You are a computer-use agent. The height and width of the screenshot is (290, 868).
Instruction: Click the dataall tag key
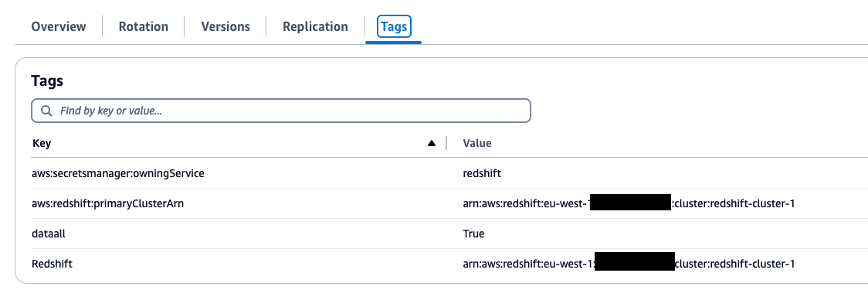coord(49,234)
